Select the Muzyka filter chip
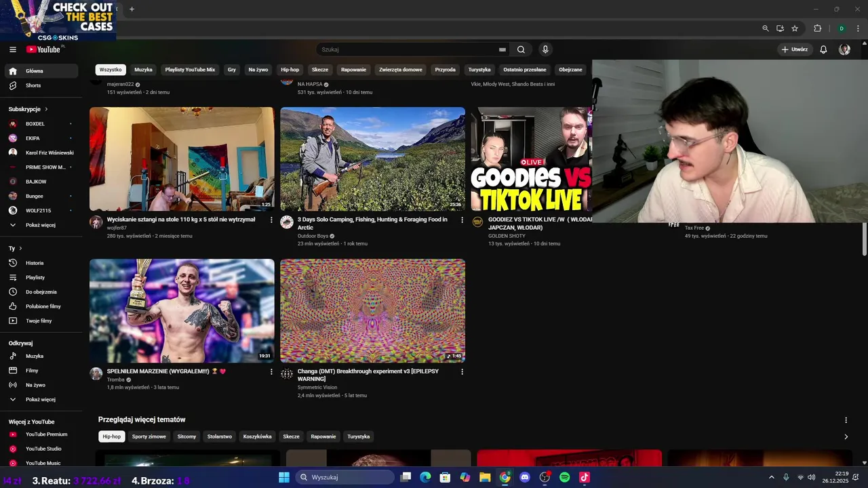This screenshot has width=868, height=488. [x=143, y=70]
